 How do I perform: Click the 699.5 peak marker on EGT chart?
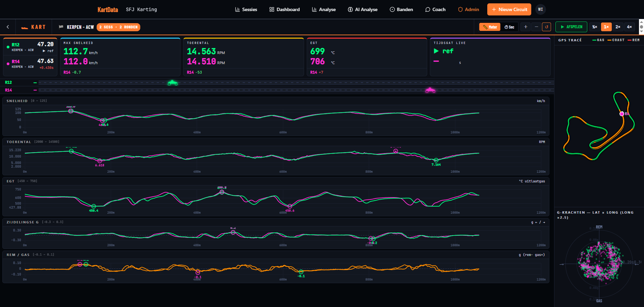(222, 192)
